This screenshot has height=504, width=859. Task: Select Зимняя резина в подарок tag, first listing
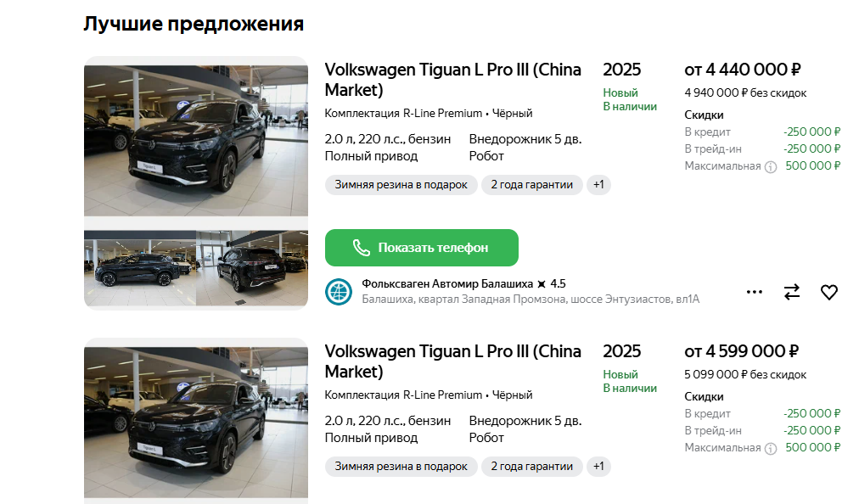coord(401,185)
